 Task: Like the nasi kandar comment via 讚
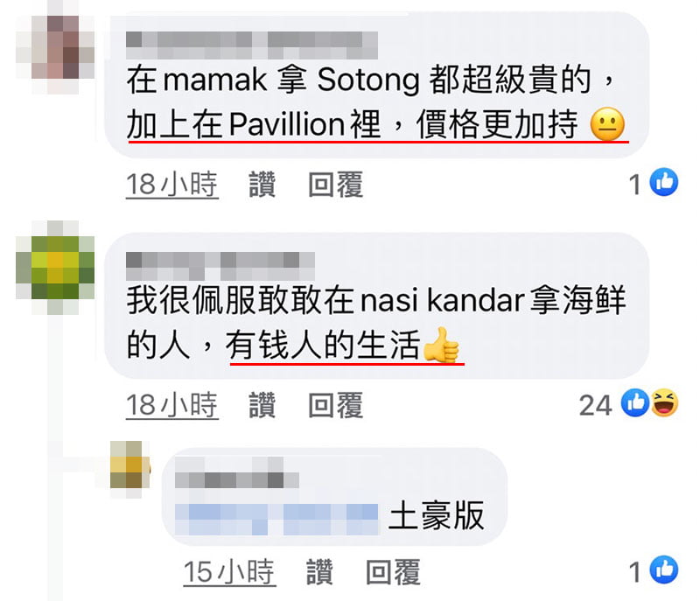pos(262,405)
